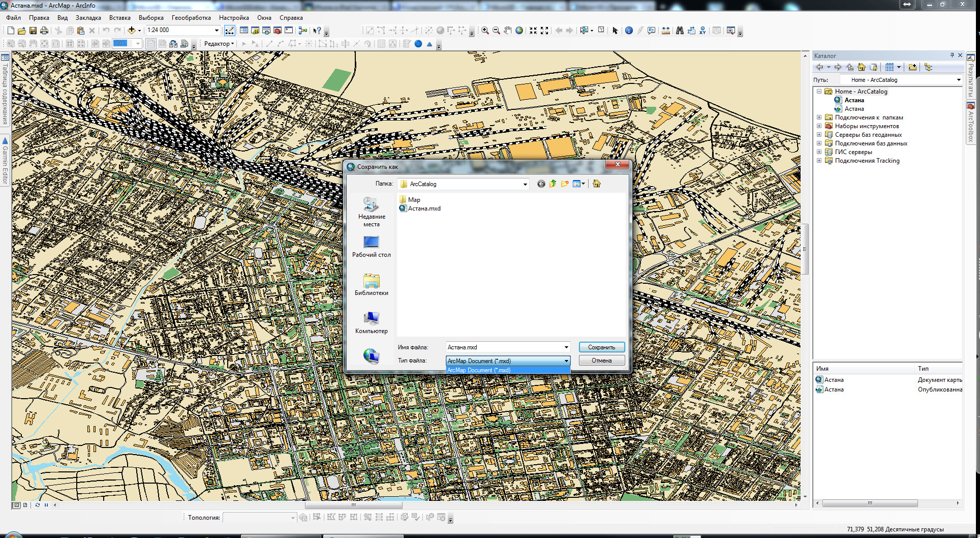Viewport: 980px width, 538px height.
Task: Click the Отмена button
Action: point(601,361)
